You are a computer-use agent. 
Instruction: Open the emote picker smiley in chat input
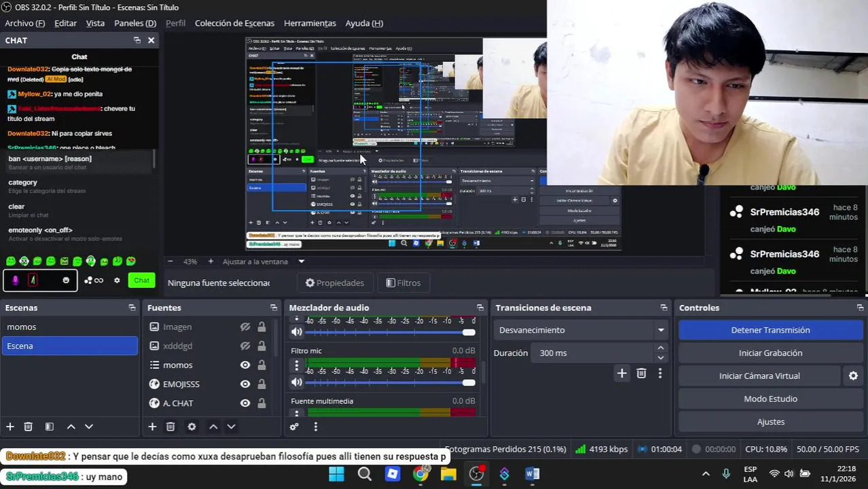(x=66, y=280)
